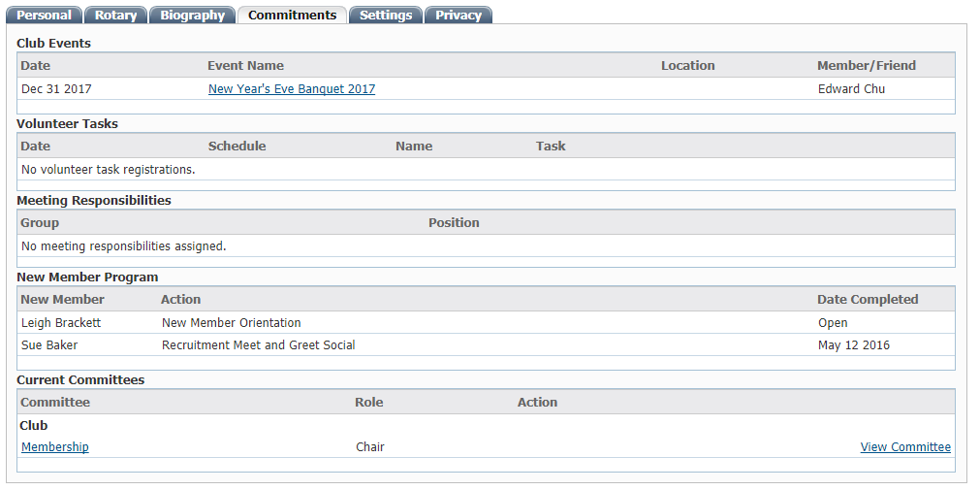Click the Member/Friend column header
This screenshot has height=490, width=980.
click(x=866, y=66)
